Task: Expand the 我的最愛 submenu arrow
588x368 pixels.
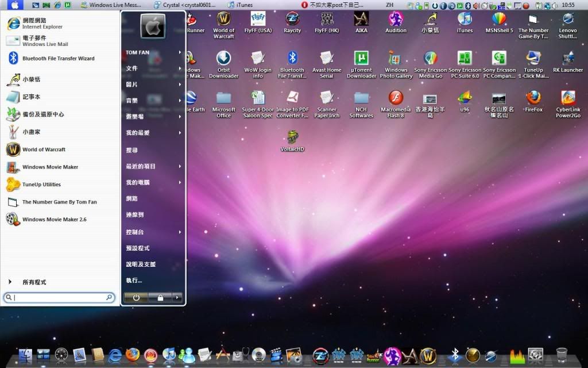Action: pos(180,133)
